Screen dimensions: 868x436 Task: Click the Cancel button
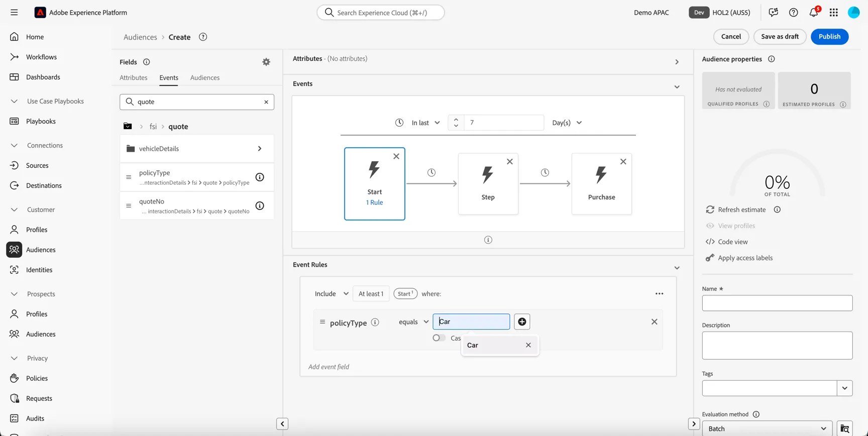coord(731,37)
